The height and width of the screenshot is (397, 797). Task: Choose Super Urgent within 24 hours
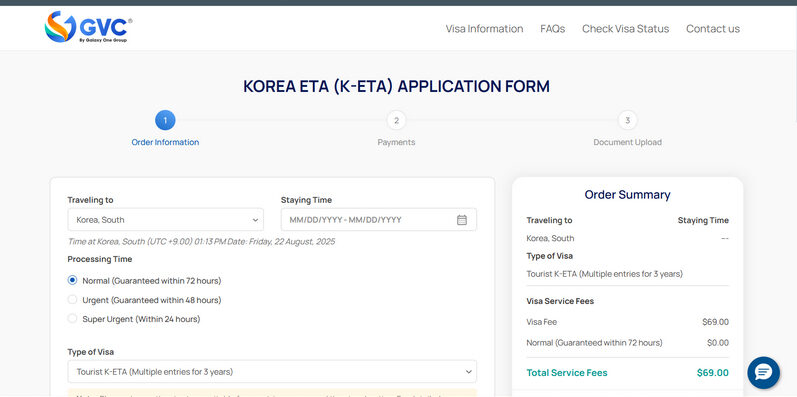pyautogui.click(x=72, y=319)
